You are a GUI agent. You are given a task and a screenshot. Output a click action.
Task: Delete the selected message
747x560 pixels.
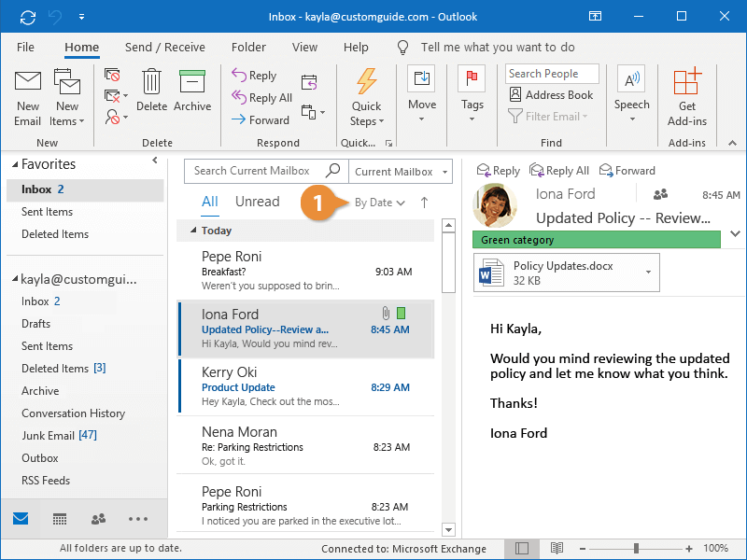[151, 91]
